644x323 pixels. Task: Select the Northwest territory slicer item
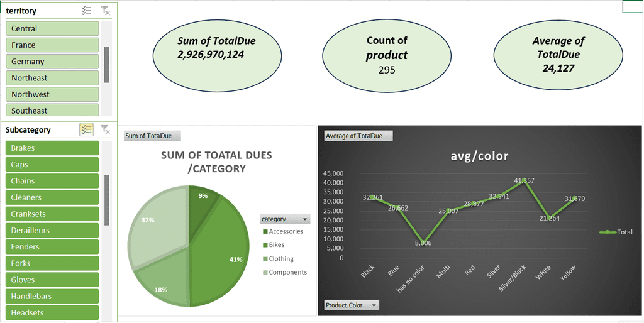52,94
